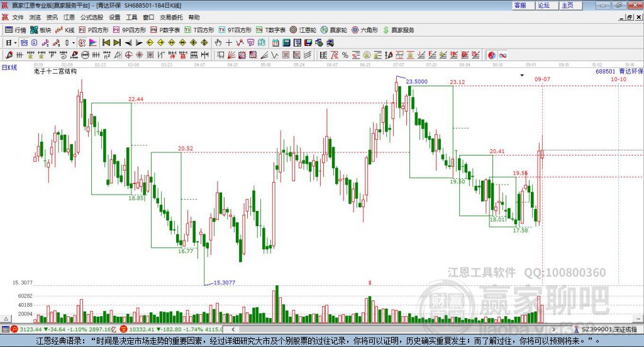The height and width of the screenshot is (347, 644).
Task: Click the triangle ruler angle tool
Action: click(x=118, y=55)
